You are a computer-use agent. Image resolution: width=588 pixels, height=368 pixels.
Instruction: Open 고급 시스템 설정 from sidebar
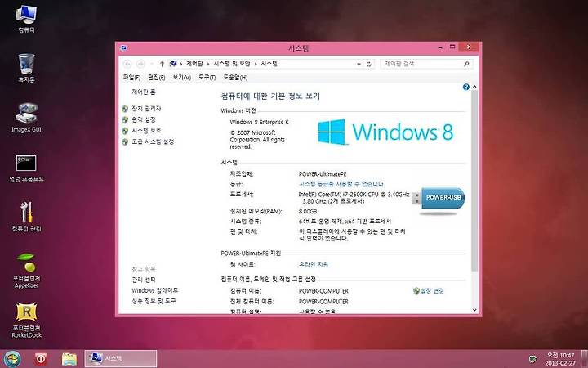[x=153, y=141]
